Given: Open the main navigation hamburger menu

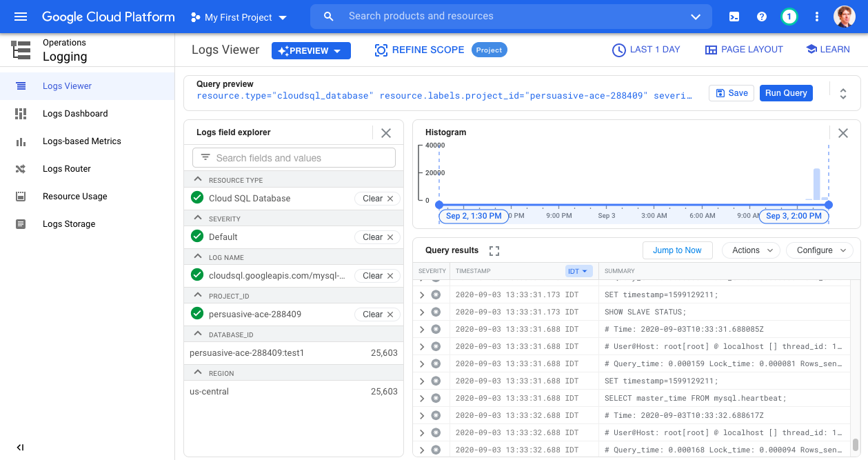Looking at the screenshot, I should tap(21, 17).
